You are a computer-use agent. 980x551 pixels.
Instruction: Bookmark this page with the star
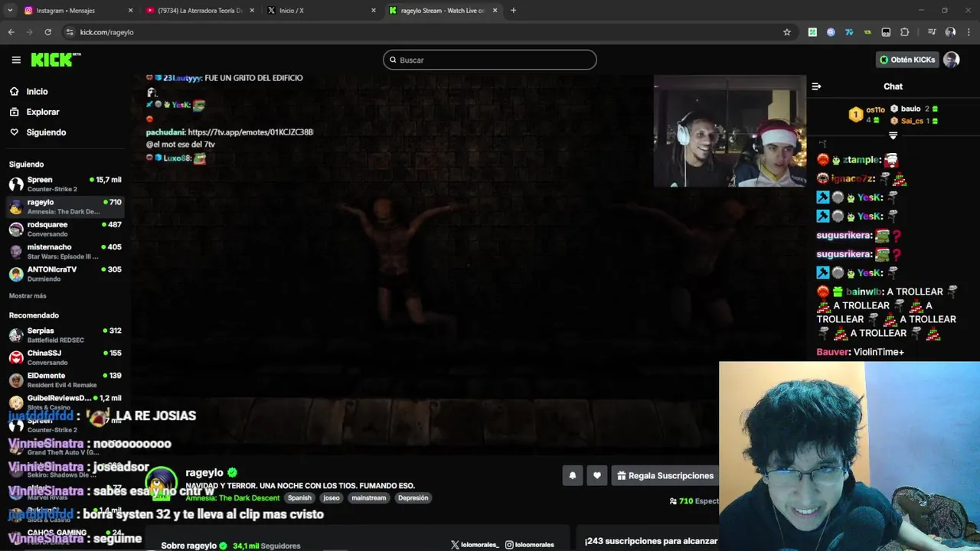pyautogui.click(x=786, y=32)
